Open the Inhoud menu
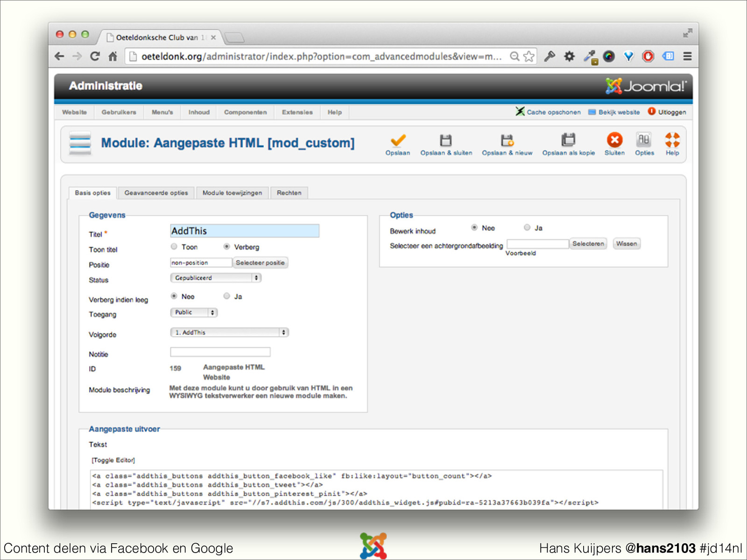The image size is (747, 560). click(199, 112)
